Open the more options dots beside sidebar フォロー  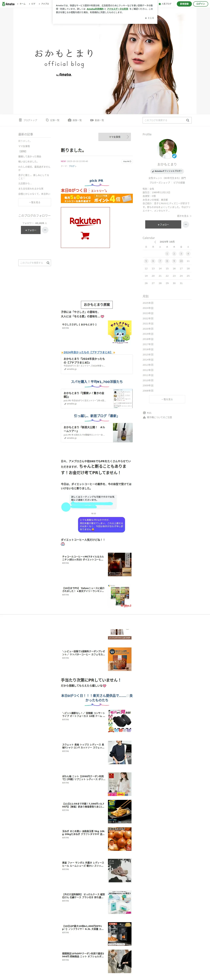pyautogui.click(x=45, y=230)
